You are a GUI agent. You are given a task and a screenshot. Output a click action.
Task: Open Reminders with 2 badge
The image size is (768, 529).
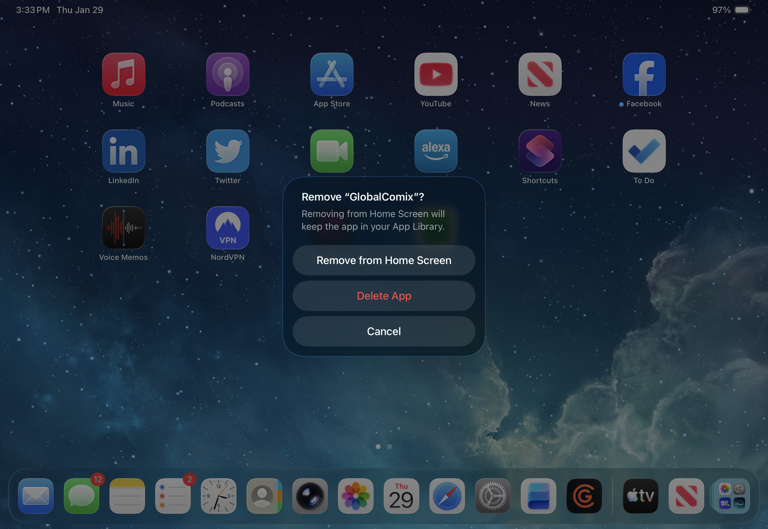[x=173, y=496]
